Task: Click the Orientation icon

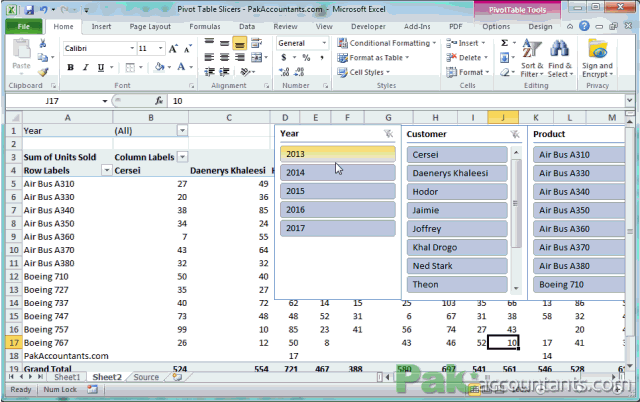Action: coord(245,72)
